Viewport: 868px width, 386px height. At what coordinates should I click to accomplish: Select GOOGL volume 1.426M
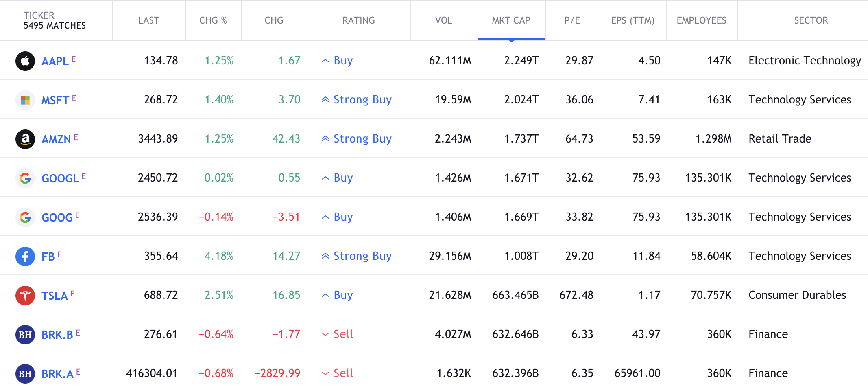[x=453, y=178]
